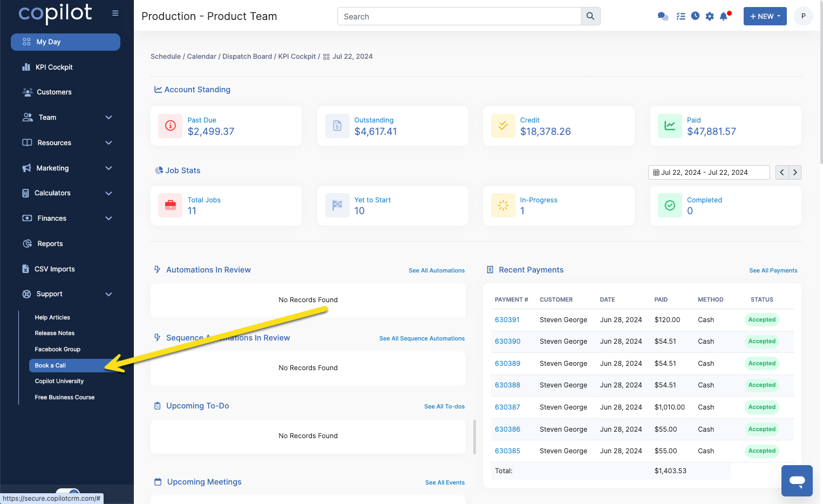The image size is (823, 504).
Task: Click the Yet to Start flag icon
Action: (337, 206)
